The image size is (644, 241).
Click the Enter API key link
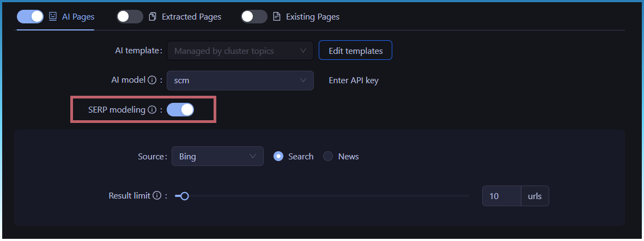click(x=354, y=81)
